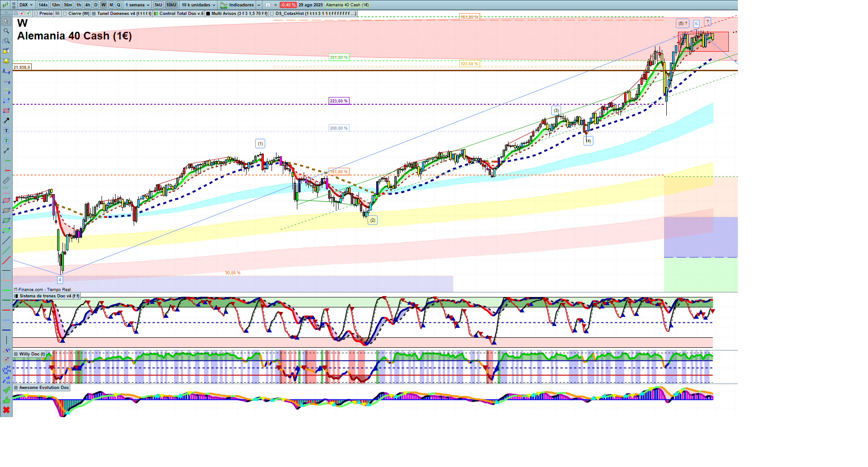Viewport: 868px width, 467px height.
Task: Toggle Sistema de trenes Doc v4 panel box
Action: (x=16, y=296)
